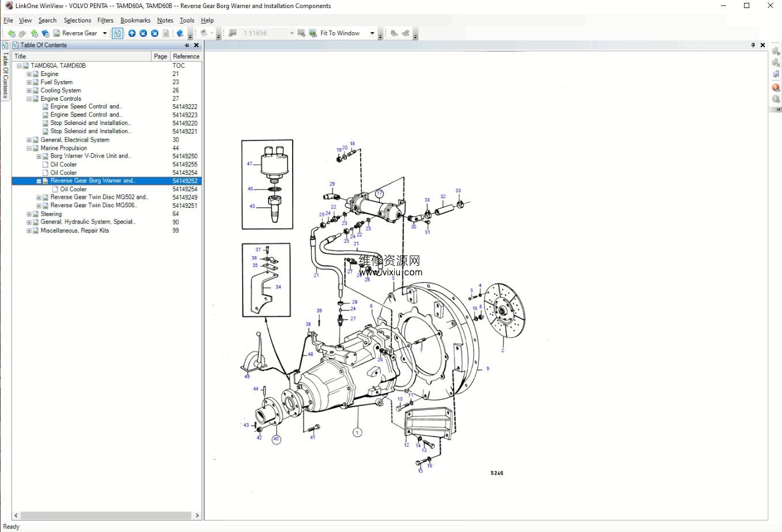782x532 pixels.
Task: Click the cart with plus icon in right sidebar
Action: click(x=776, y=52)
